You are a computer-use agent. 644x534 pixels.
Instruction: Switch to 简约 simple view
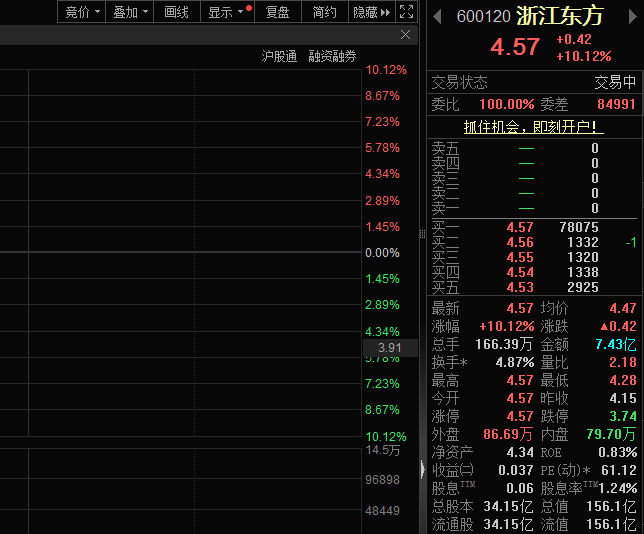pyautogui.click(x=324, y=12)
